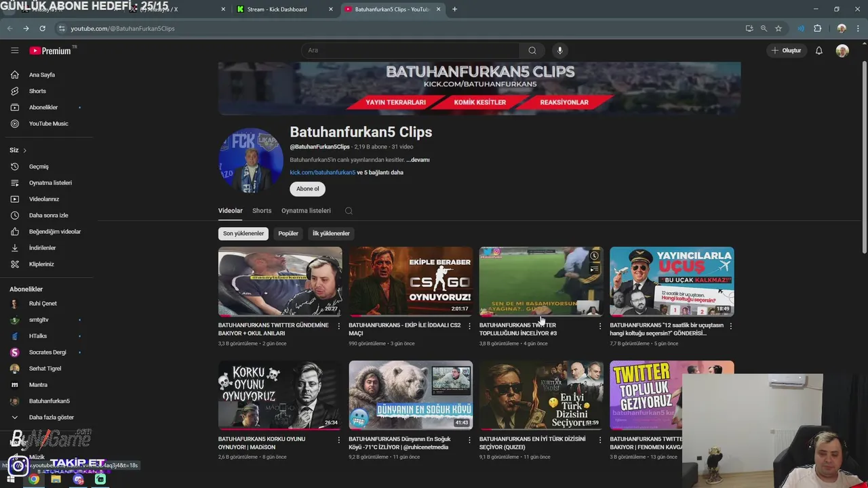Open Socrates Dergi subscription channel

(47, 352)
